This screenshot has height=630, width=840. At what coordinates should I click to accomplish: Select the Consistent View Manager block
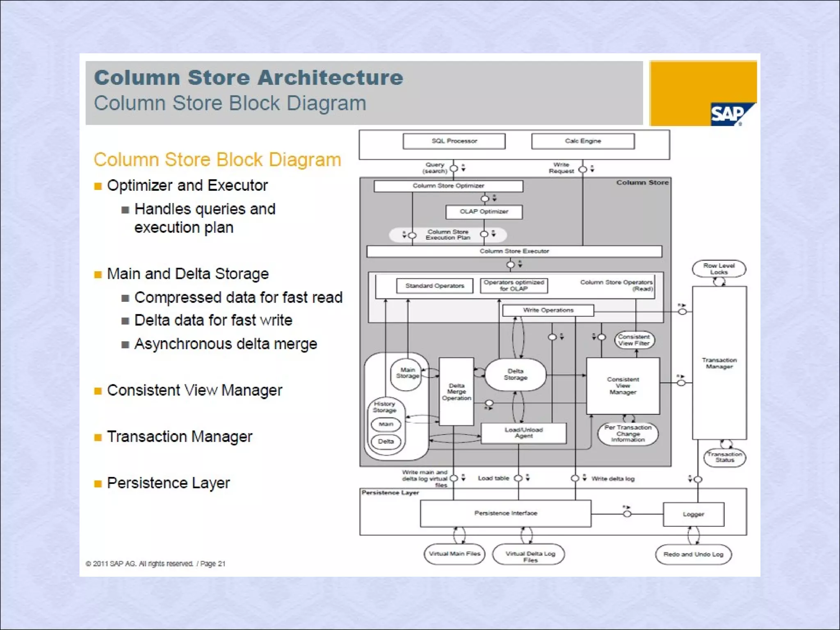[x=623, y=386]
